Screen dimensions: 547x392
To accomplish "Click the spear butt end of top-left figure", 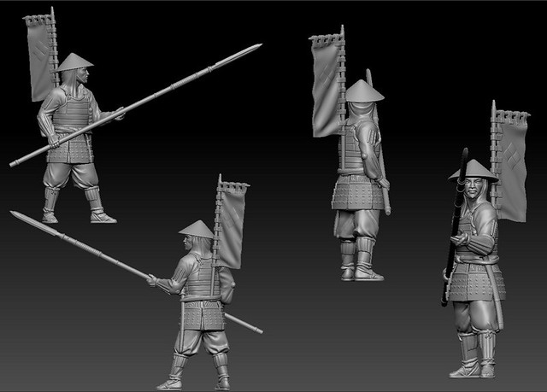I will [15, 162].
